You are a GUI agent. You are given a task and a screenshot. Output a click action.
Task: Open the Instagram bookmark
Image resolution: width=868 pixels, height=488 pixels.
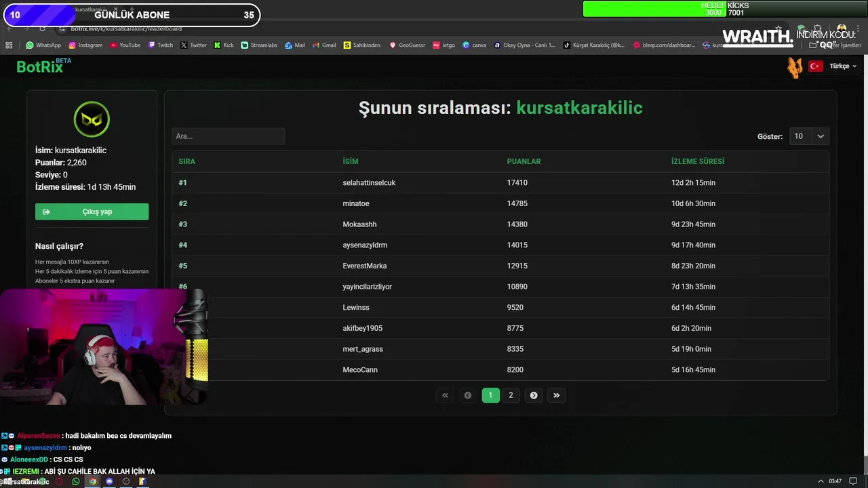coord(85,45)
